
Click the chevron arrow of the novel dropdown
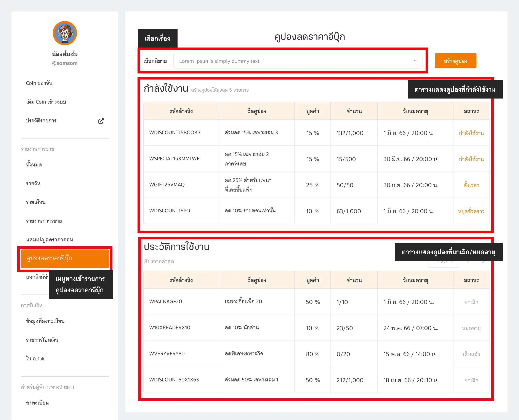coord(415,61)
